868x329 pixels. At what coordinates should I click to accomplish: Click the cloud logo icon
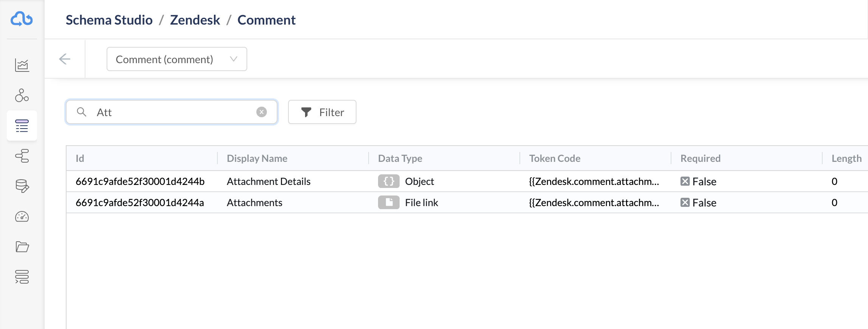(22, 19)
